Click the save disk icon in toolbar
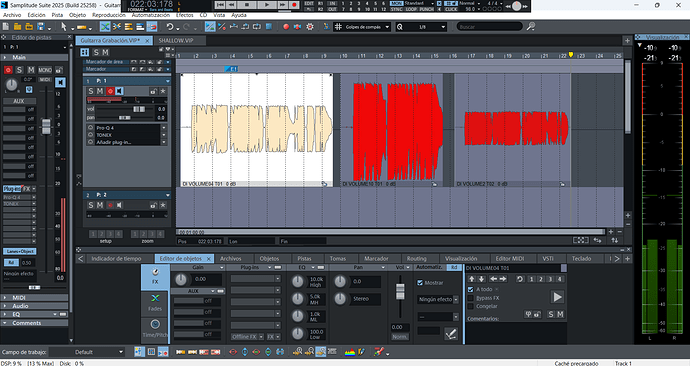This screenshot has height=366, width=690. point(41,27)
